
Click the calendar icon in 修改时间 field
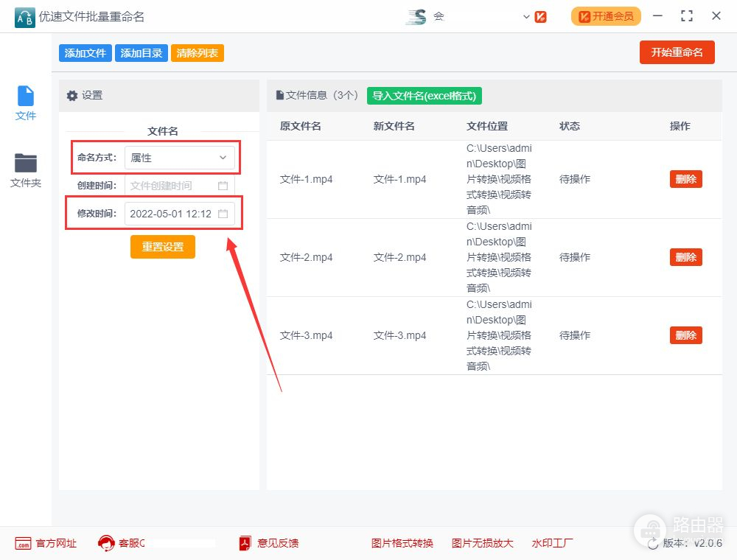tap(223, 214)
